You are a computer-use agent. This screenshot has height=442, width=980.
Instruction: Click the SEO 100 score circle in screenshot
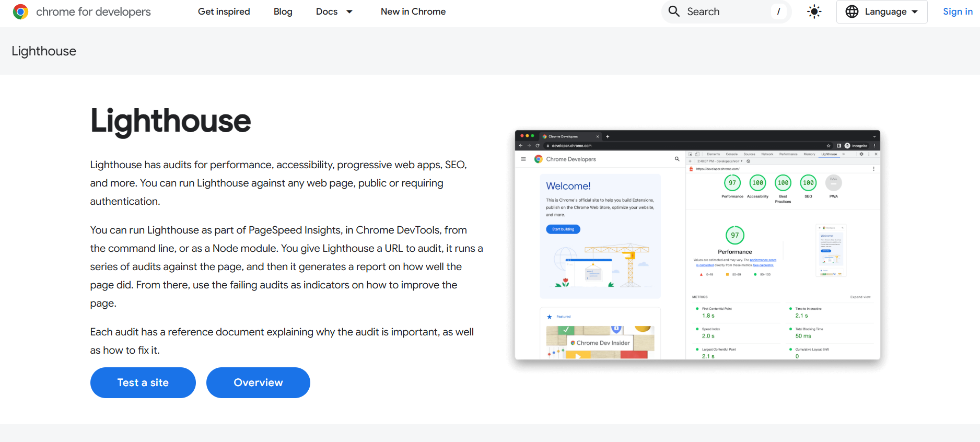point(808,183)
